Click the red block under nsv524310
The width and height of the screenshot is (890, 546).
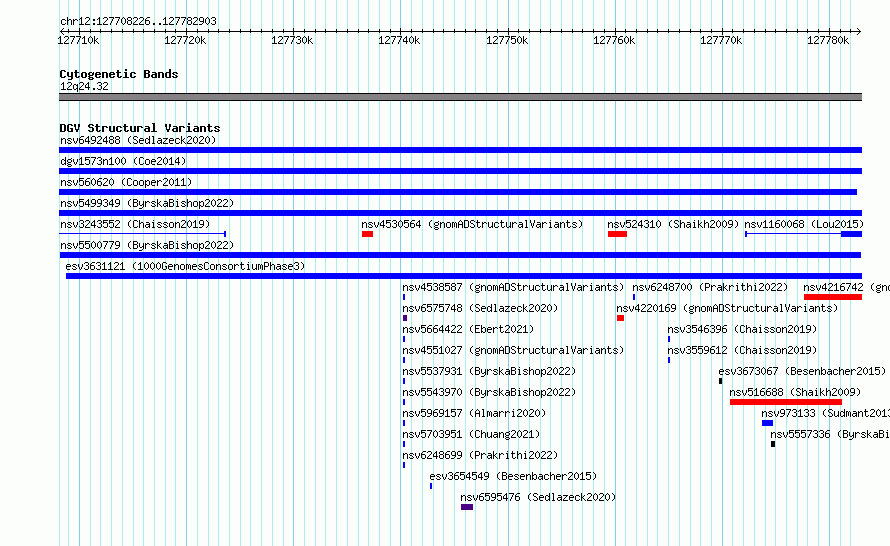click(x=618, y=234)
